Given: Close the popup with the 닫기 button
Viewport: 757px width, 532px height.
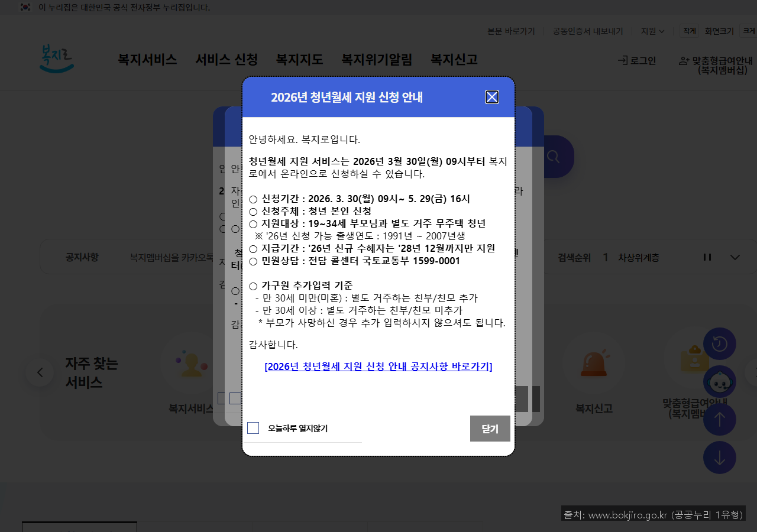Looking at the screenshot, I should [x=490, y=427].
